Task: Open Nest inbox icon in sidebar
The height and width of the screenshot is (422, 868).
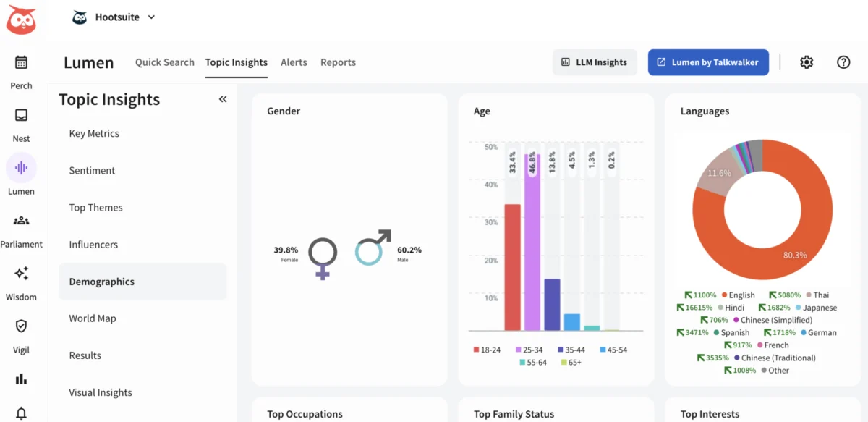Action: pos(21,115)
